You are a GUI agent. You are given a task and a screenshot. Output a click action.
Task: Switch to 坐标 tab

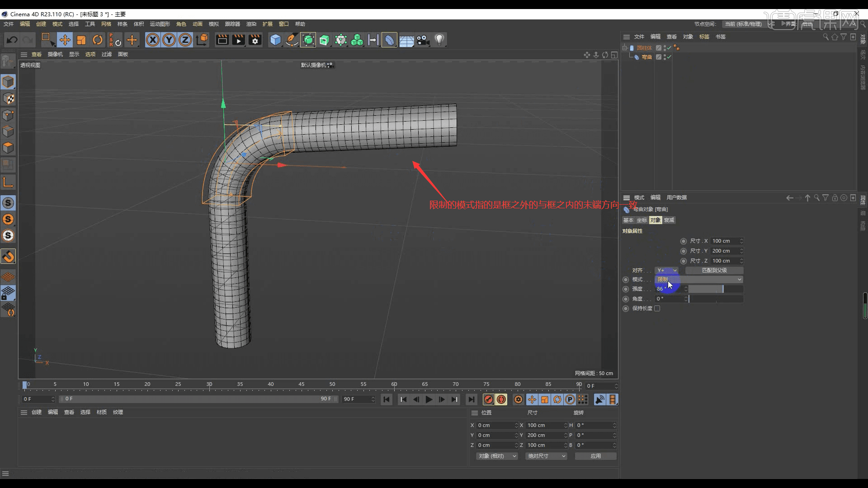click(642, 220)
